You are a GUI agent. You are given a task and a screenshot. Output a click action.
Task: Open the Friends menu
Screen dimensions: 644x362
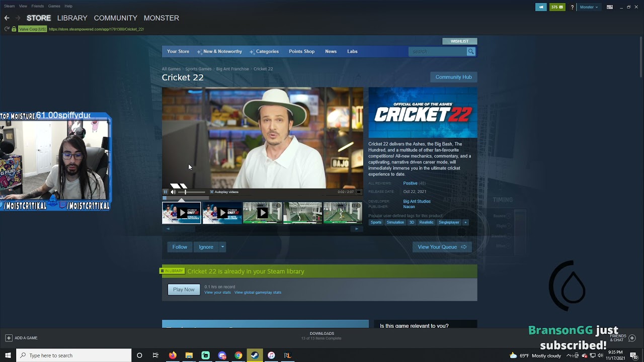38,6
